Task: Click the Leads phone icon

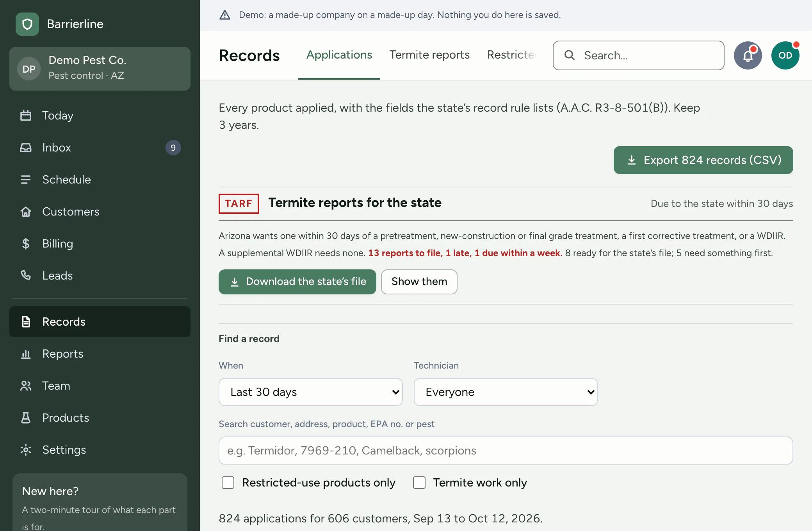Action: coord(26,276)
